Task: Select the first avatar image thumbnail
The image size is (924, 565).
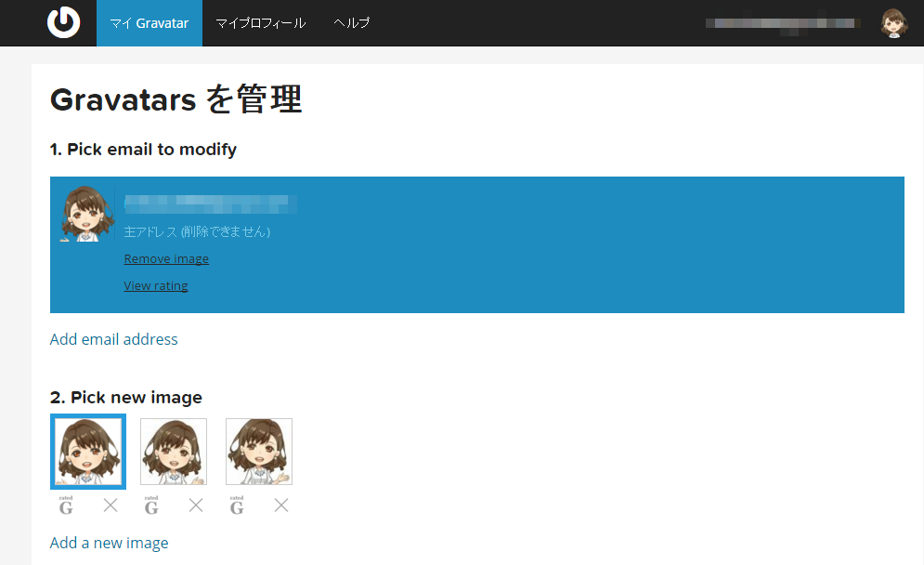Action: (87, 452)
